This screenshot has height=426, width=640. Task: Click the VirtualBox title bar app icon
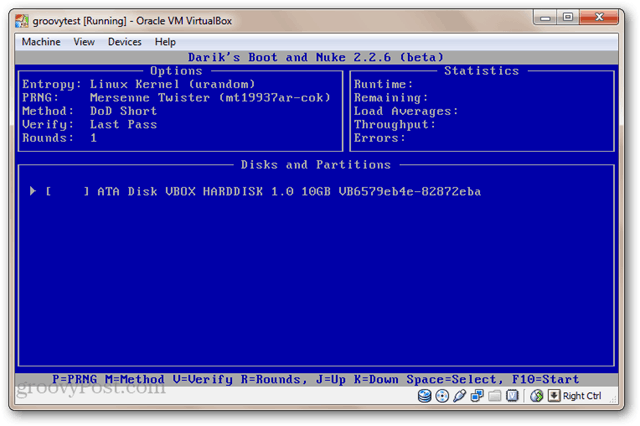[22, 20]
